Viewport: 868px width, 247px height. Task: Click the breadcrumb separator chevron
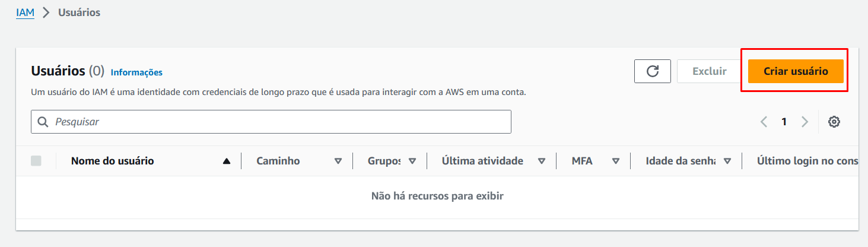coord(46,12)
